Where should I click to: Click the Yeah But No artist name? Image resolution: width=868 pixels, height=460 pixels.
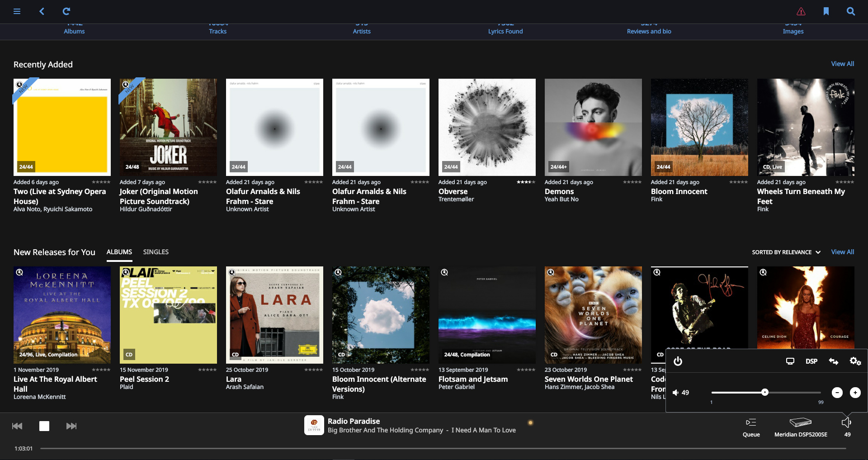(561, 199)
